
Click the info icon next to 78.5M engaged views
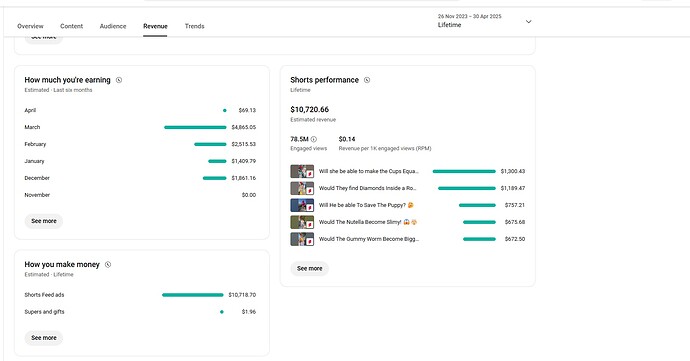click(x=314, y=139)
